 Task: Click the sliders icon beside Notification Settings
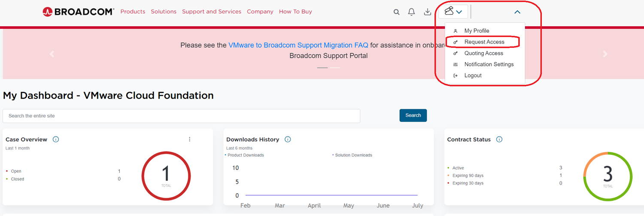click(x=456, y=65)
